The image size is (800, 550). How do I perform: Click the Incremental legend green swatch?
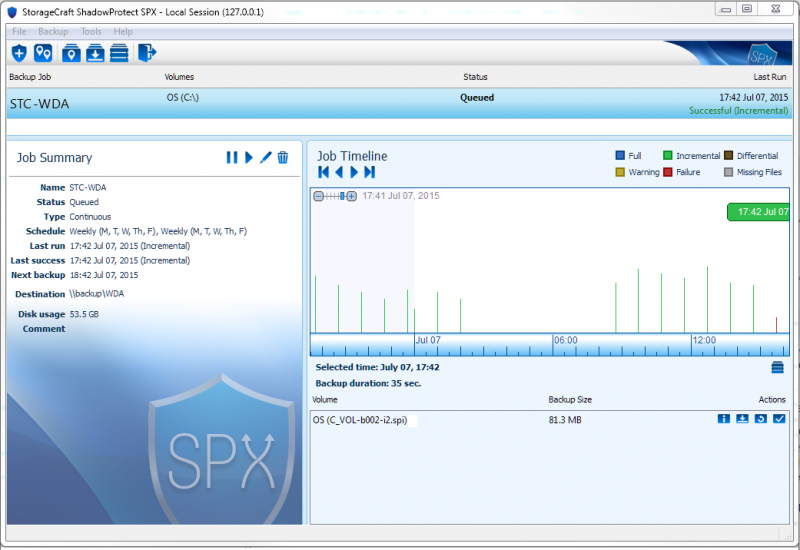pyautogui.click(x=667, y=156)
